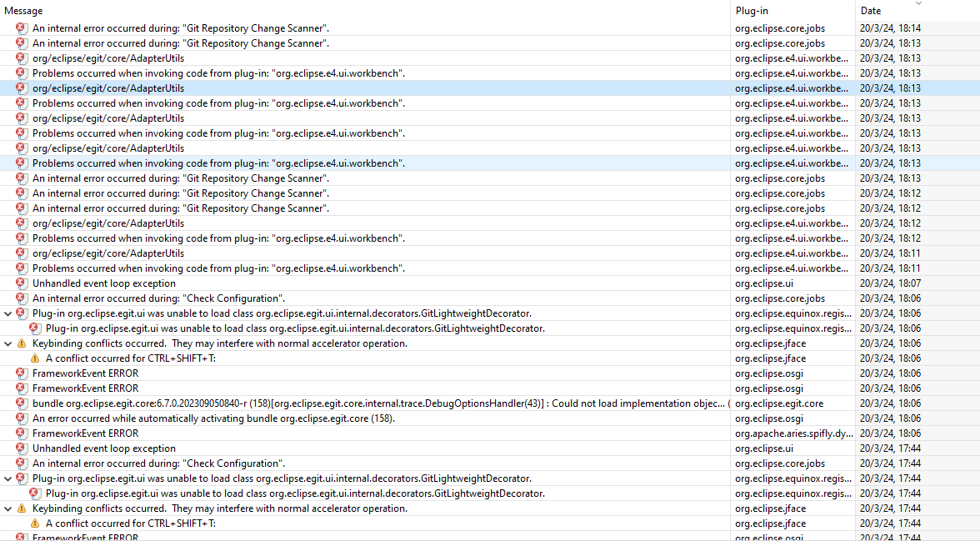The height and width of the screenshot is (541, 980).
Task: Click error icon of bundle org.eclipse.egit.core:6.7.0 entry
Action: coord(22,403)
